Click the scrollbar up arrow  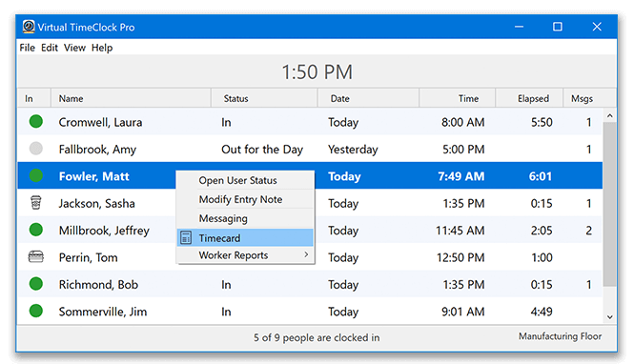(x=610, y=116)
